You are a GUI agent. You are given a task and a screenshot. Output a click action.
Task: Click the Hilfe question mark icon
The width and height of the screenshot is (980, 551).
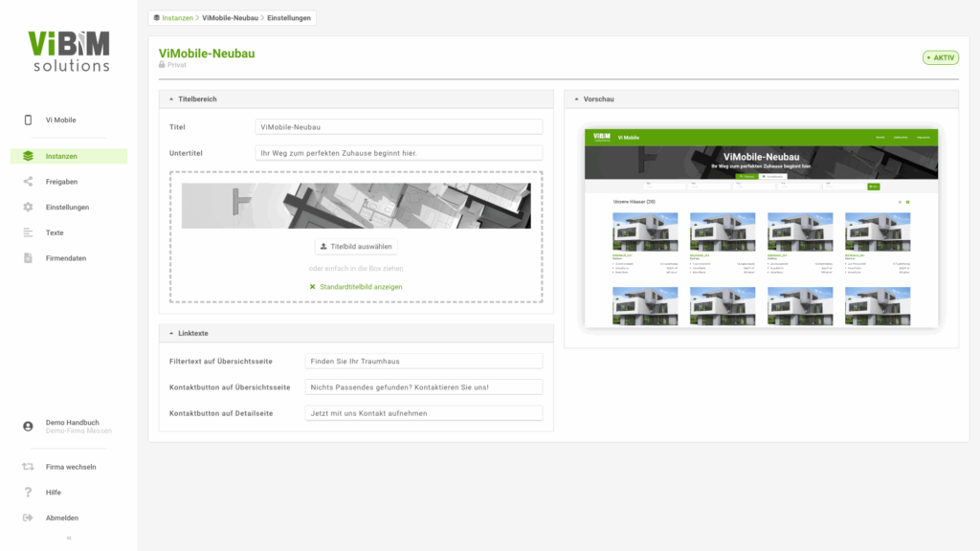[x=28, y=493]
